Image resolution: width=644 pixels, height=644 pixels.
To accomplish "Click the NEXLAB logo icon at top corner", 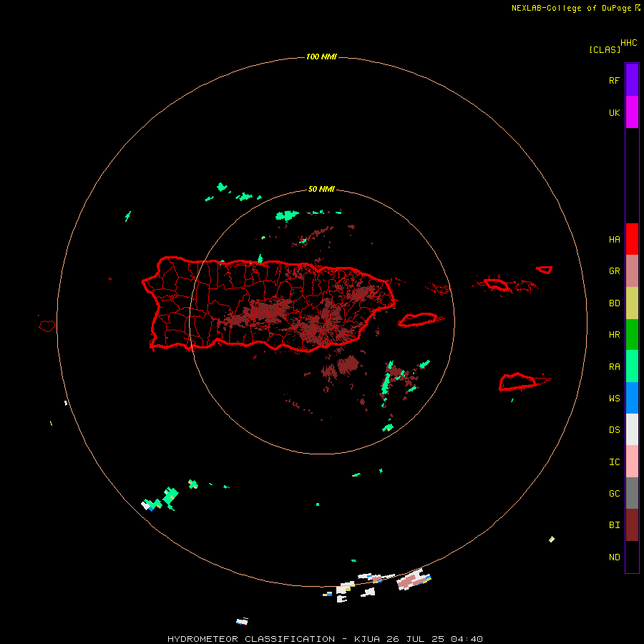I will pos(638,7).
